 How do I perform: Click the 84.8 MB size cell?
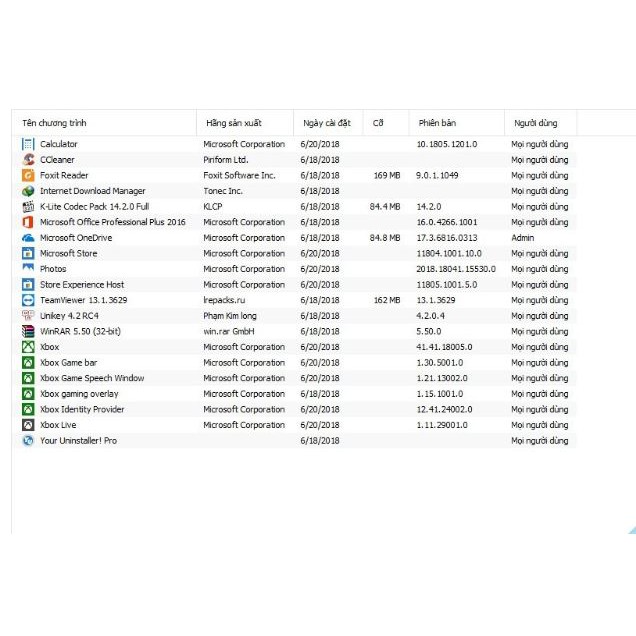tap(385, 238)
